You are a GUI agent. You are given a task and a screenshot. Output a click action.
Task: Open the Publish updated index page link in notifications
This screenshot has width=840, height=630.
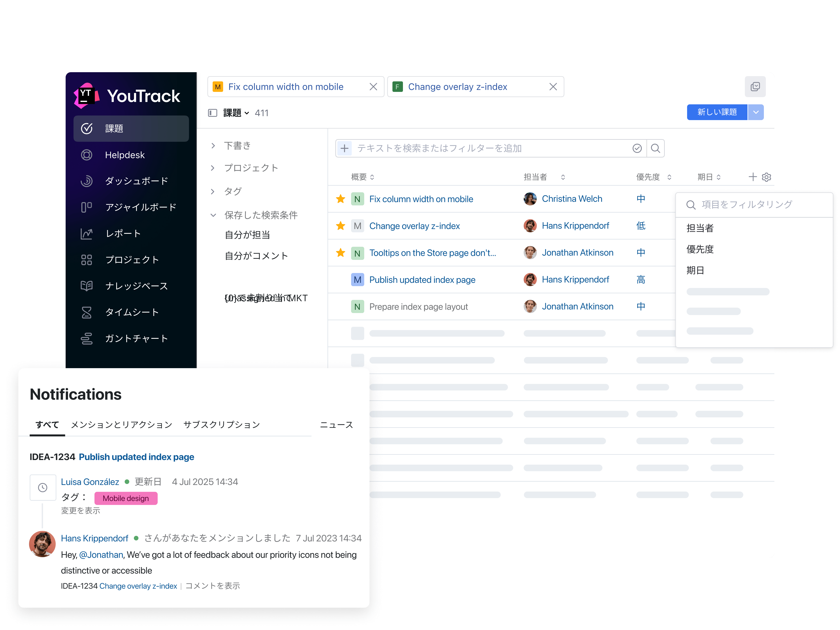[136, 457]
